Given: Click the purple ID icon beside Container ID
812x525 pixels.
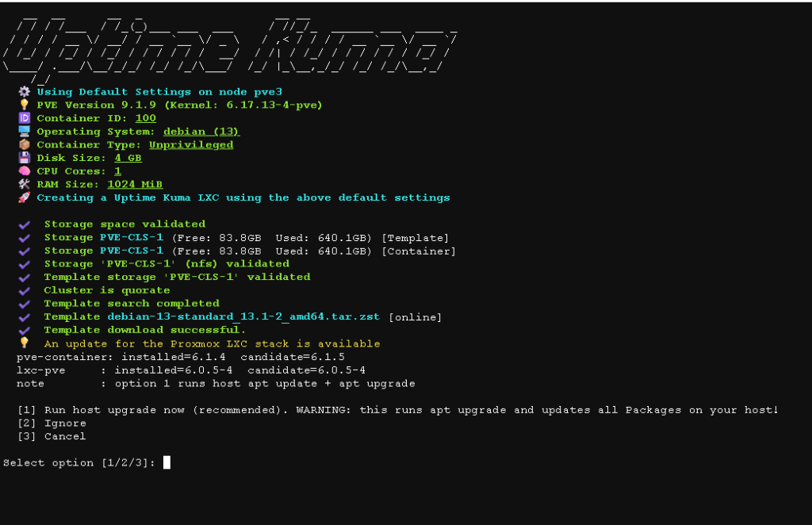Looking at the screenshot, I should click(x=25, y=118).
